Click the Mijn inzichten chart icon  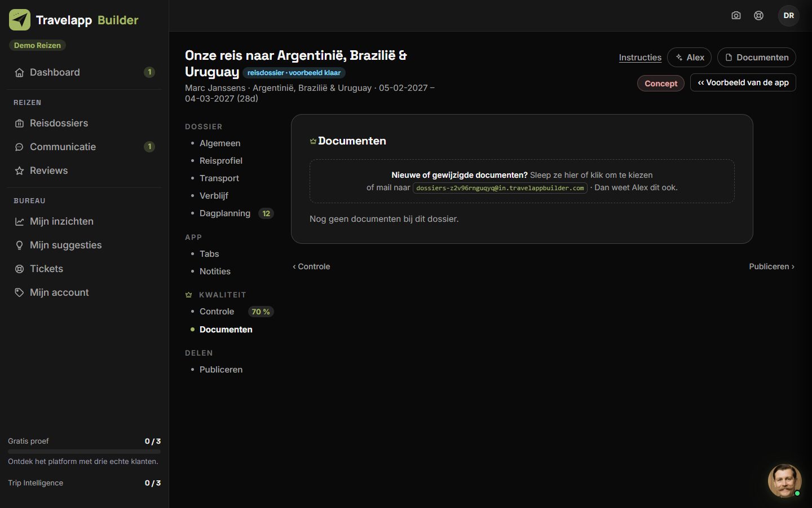tap(19, 221)
